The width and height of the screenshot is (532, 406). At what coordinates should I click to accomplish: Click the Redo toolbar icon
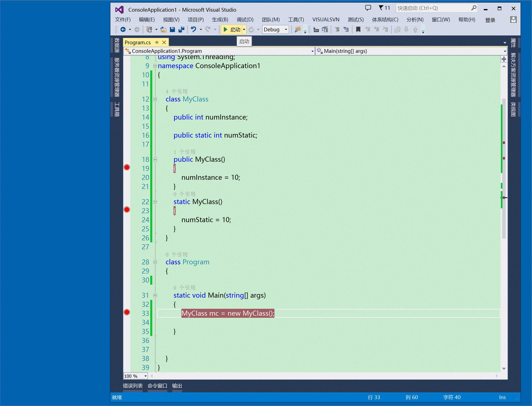tap(208, 30)
